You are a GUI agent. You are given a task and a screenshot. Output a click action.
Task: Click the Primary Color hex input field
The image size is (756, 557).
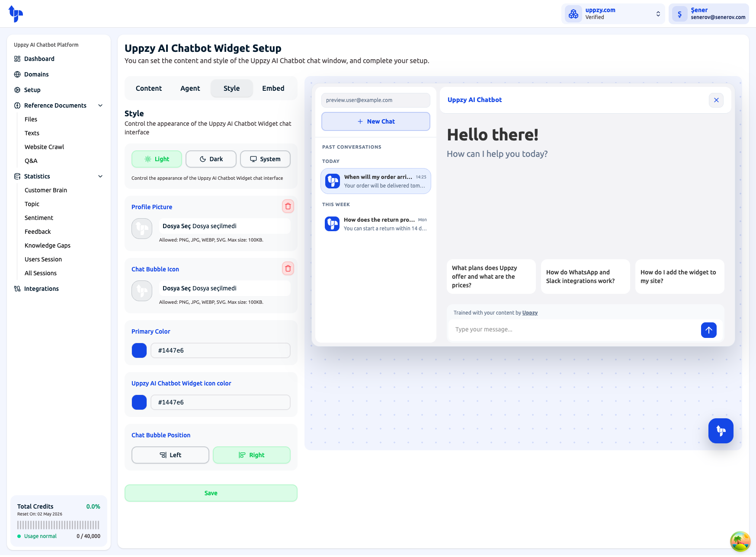coord(221,350)
